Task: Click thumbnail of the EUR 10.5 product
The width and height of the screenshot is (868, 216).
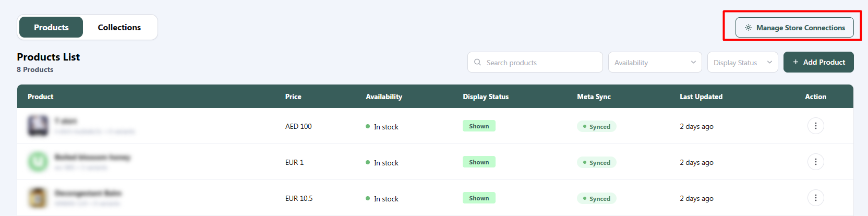Action: pos(38,198)
